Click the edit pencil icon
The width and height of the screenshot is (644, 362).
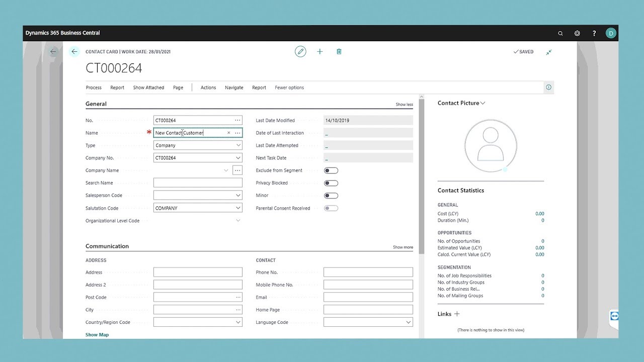300,51
